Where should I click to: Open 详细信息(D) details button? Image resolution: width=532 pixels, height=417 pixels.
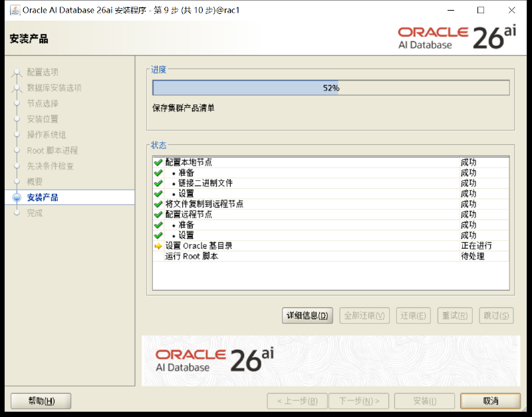307,315
